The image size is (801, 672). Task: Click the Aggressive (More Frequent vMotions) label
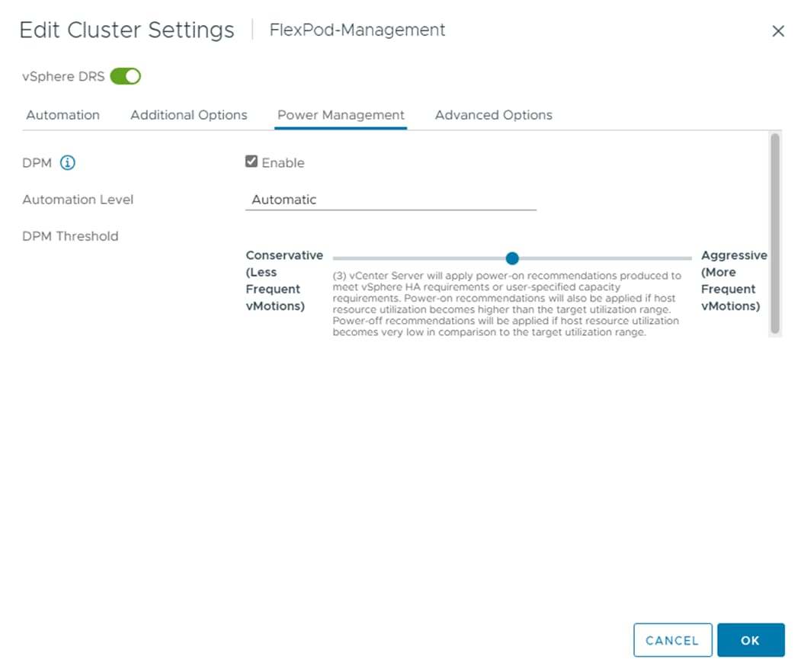coord(733,280)
